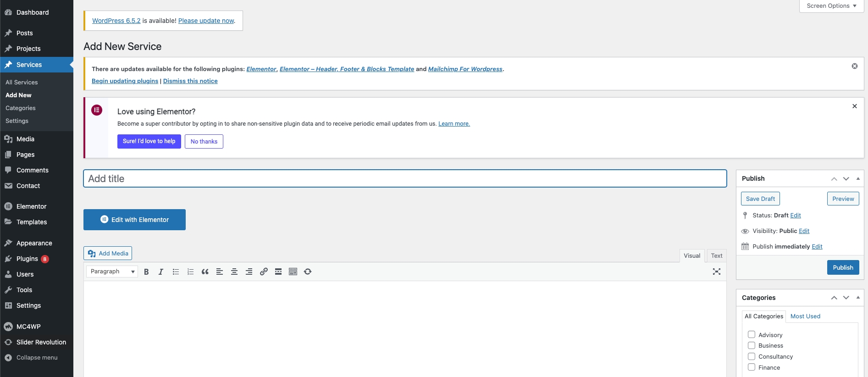Expand Screen Options panel
Screen dimensions: 868x377
click(x=831, y=6)
